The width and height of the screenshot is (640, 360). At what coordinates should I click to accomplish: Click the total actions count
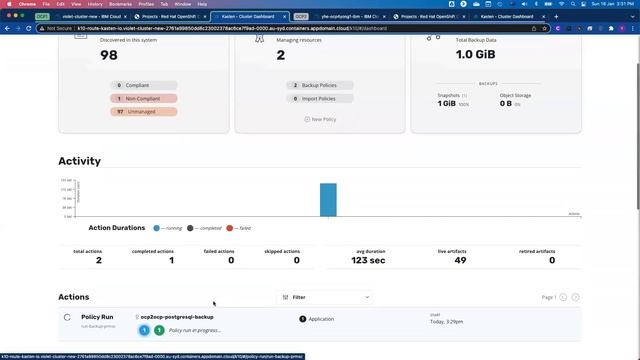99,260
